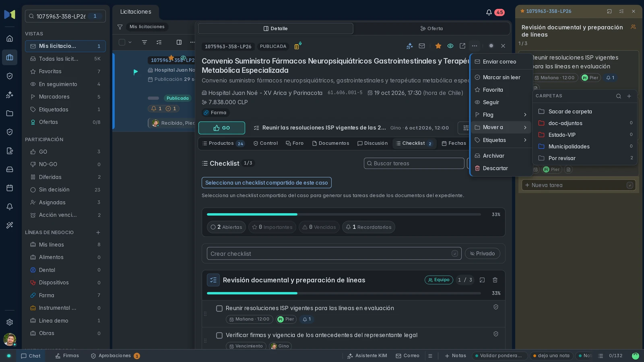Screen dimensions: 644x362
Task: Open the Productos tab
Action: 223,144
